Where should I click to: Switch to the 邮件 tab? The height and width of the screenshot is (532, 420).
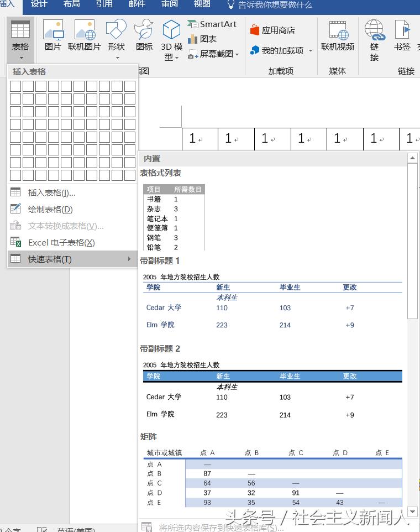coord(137,4)
